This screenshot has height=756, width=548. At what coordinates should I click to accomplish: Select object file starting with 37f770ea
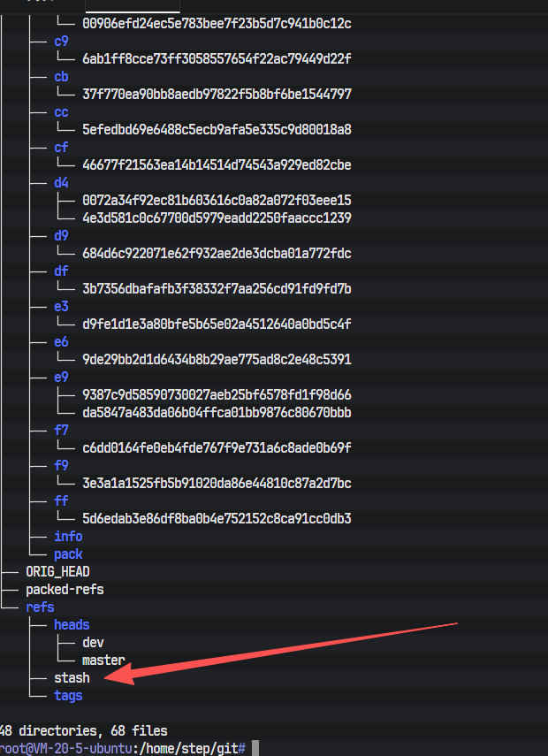(x=217, y=95)
